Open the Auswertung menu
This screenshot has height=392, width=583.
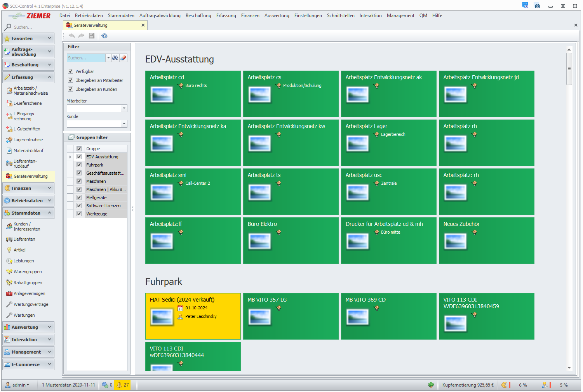click(x=277, y=16)
